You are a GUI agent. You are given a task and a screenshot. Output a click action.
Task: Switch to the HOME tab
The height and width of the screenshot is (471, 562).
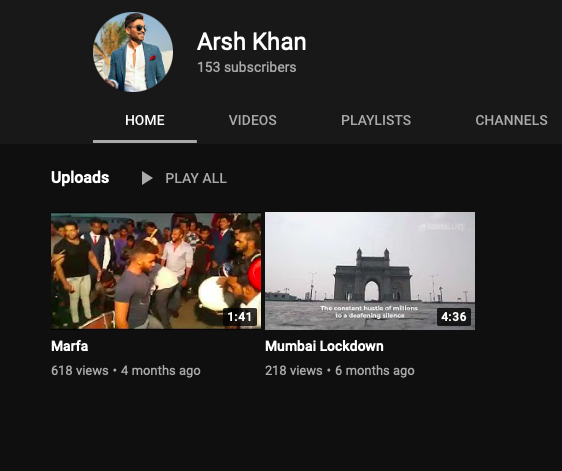pyautogui.click(x=145, y=120)
